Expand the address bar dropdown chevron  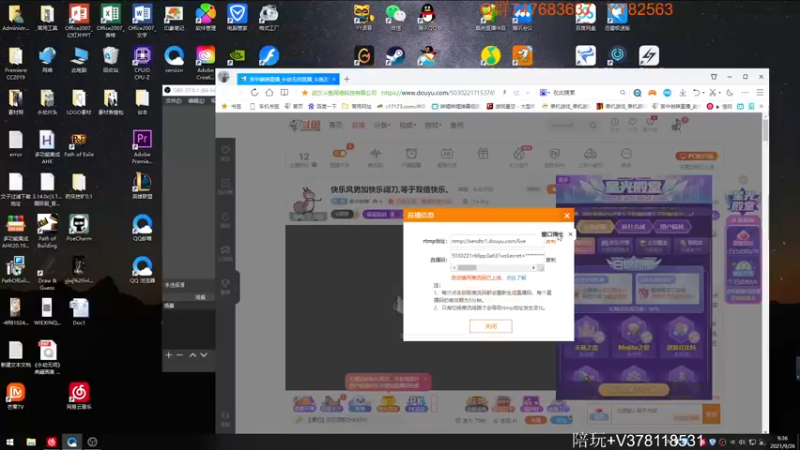528,93
